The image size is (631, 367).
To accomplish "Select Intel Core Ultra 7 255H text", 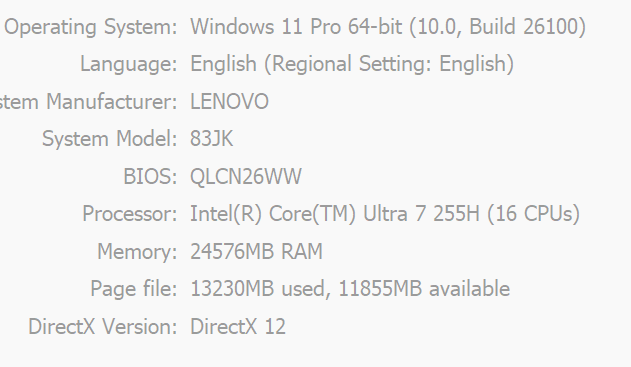I will tap(335, 214).
